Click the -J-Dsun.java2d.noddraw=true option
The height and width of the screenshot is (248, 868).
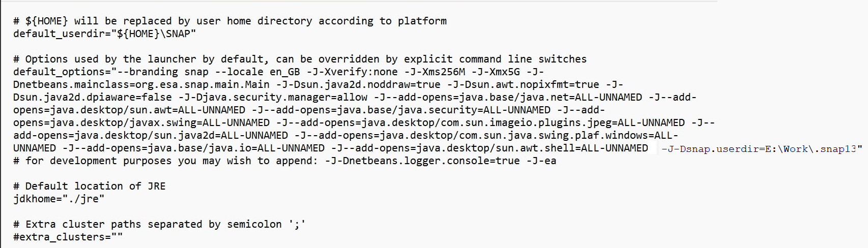[x=358, y=84]
